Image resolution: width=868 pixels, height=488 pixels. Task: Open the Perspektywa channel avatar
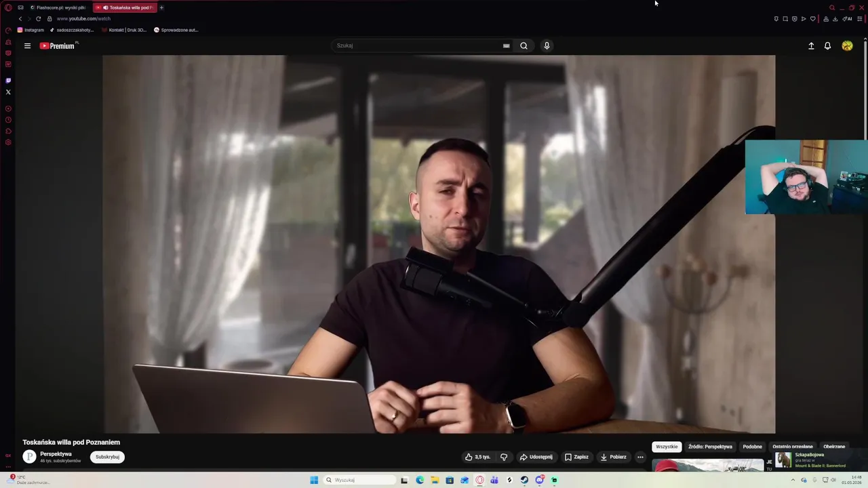[x=29, y=457]
